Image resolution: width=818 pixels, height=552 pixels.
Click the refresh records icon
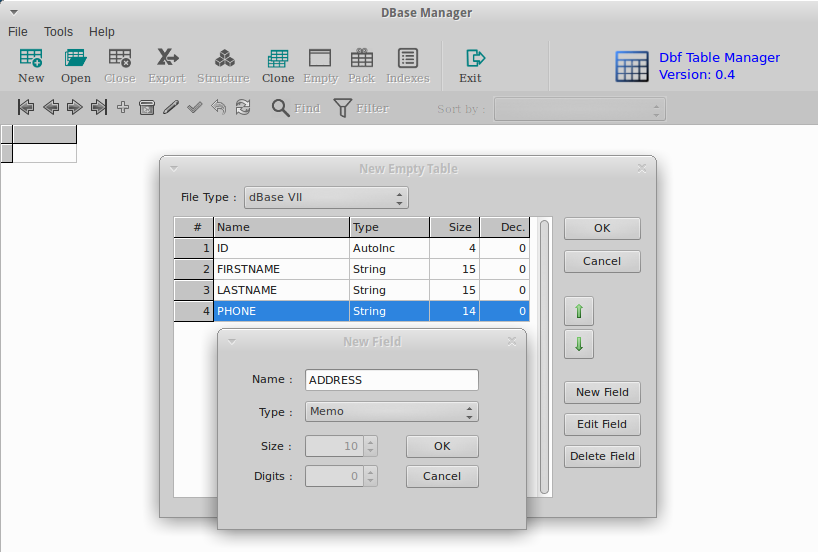[243, 107]
